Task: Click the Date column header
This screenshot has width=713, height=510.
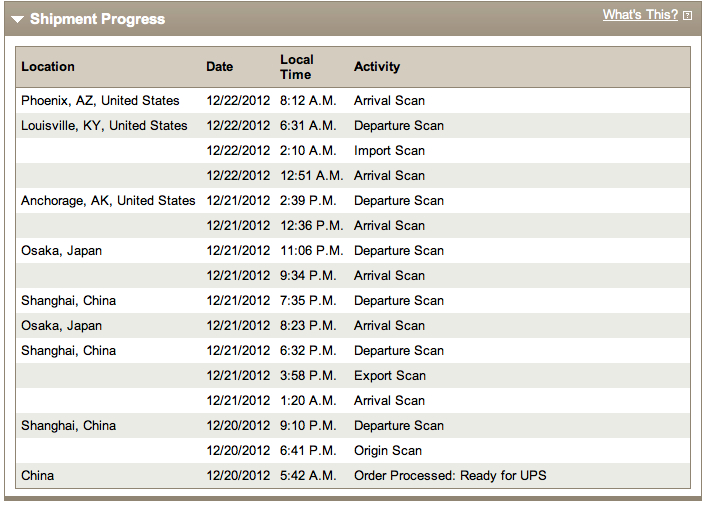Action: [x=220, y=67]
